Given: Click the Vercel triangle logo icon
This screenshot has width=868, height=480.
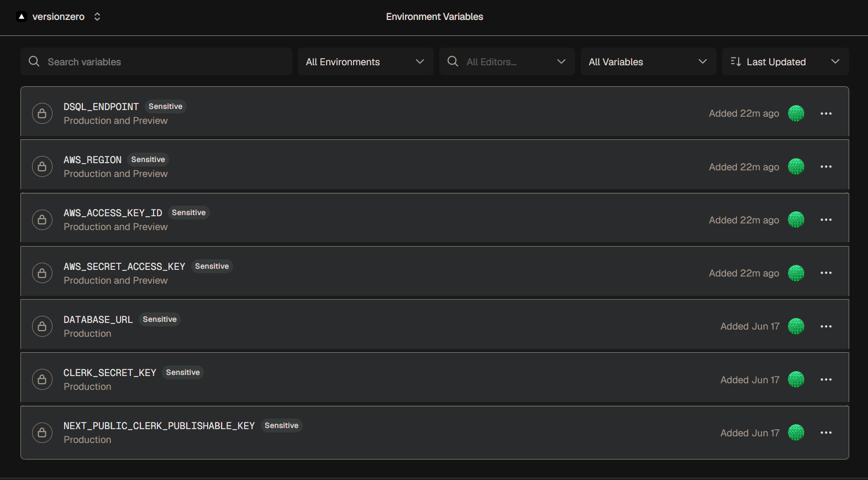Looking at the screenshot, I should coord(22,17).
